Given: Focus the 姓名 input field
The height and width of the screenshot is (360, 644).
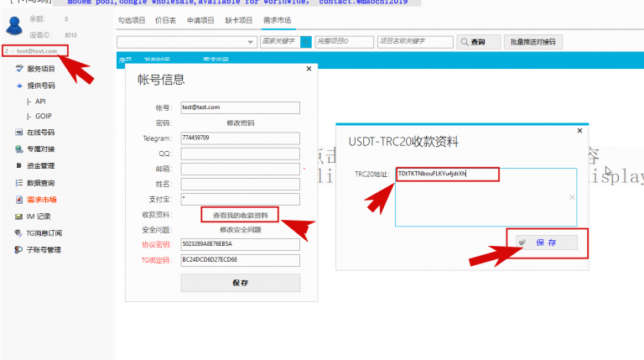Looking at the screenshot, I should [241, 184].
